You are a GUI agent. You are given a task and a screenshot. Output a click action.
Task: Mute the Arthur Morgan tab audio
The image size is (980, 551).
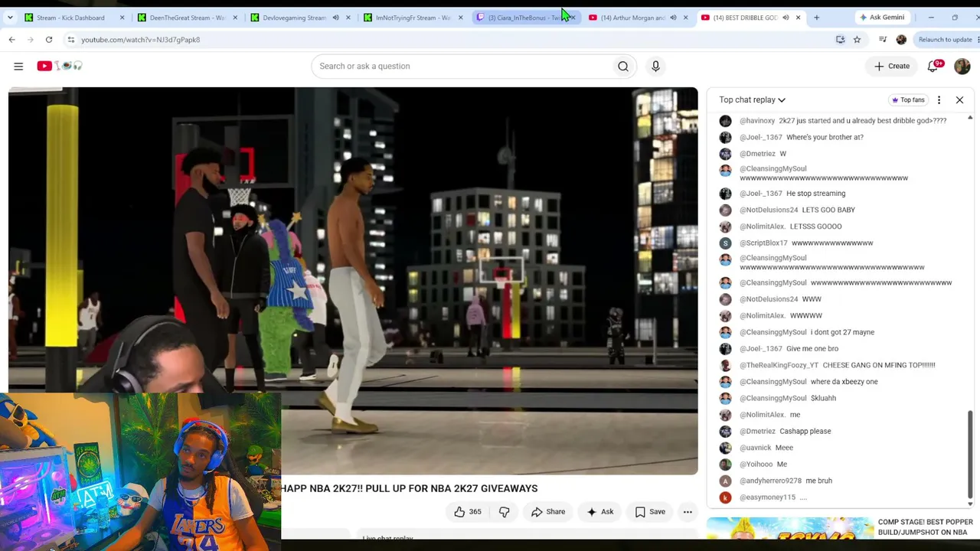pyautogui.click(x=673, y=18)
